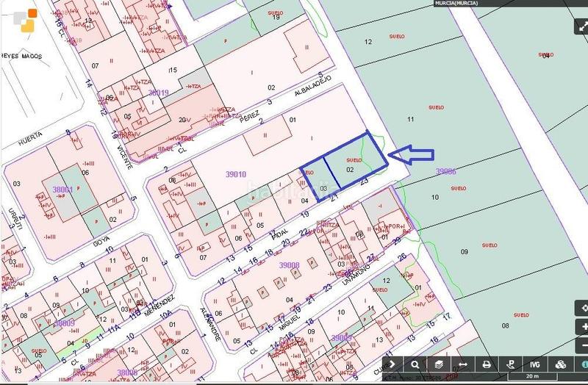
Task: Select the parcel P hand tool
Action: coord(510,364)
